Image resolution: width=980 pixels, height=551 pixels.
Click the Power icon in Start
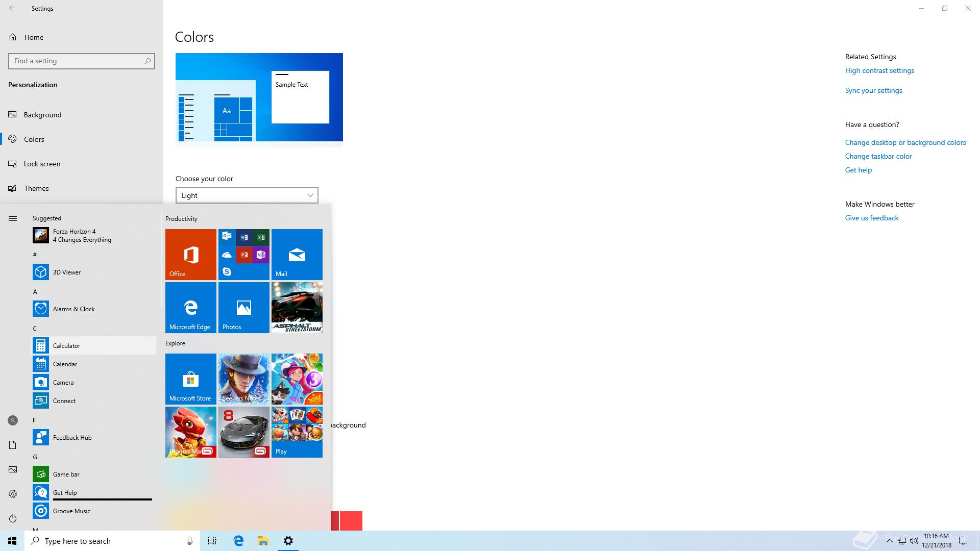13,518
